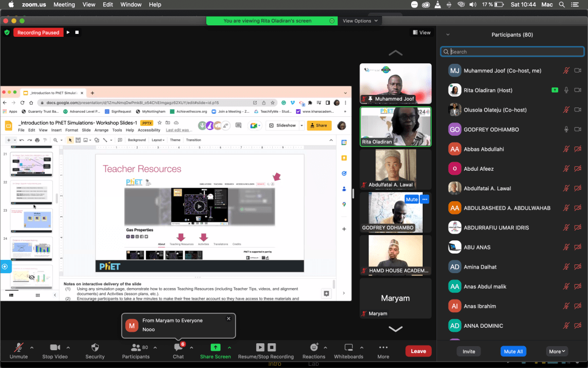The width and height of the screenshot is (588, 368).
Task: Open the Chat icon with unread badge
Action: coord(178,348)
